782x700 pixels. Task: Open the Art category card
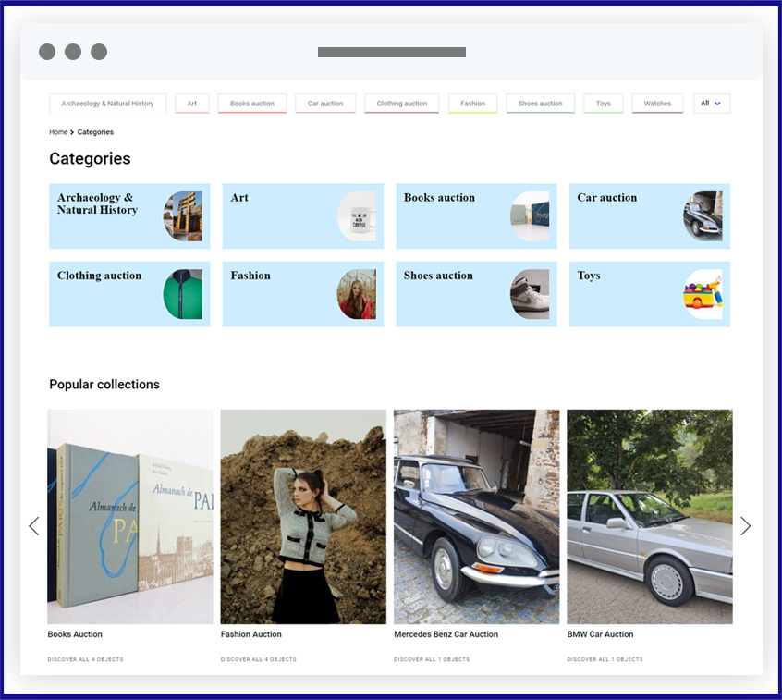coord(303,216)
